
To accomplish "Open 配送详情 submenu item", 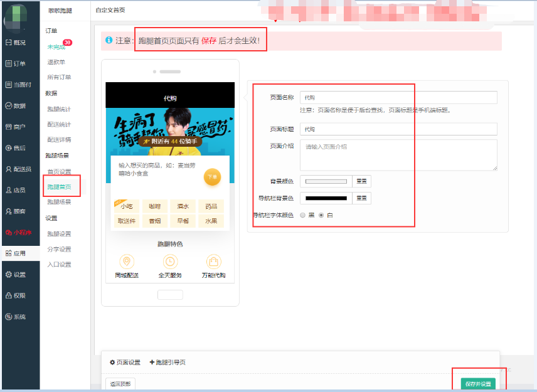I will (x=59, y=140).
